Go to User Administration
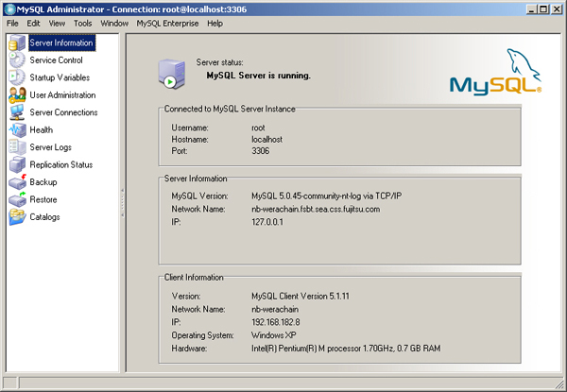This screenshot has height=392, width=567. pyautogui.click(x=62, y=95)
